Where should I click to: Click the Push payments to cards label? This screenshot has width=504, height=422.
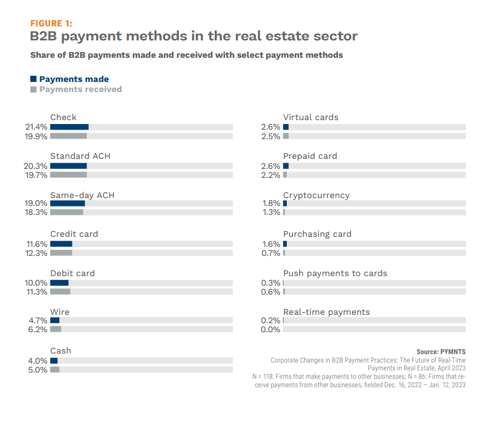pyautogui.click(x=335, y=273)
